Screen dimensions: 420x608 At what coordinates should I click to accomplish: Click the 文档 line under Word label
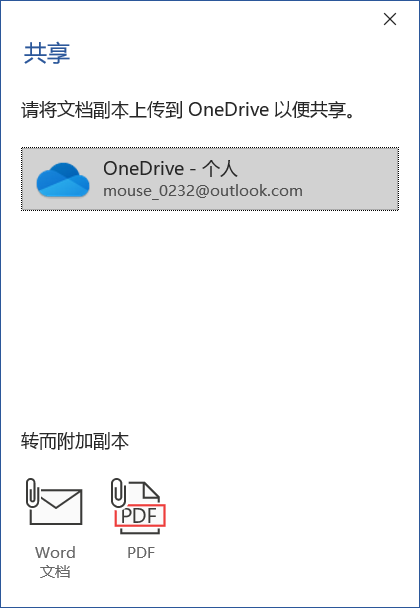(55, 572)
